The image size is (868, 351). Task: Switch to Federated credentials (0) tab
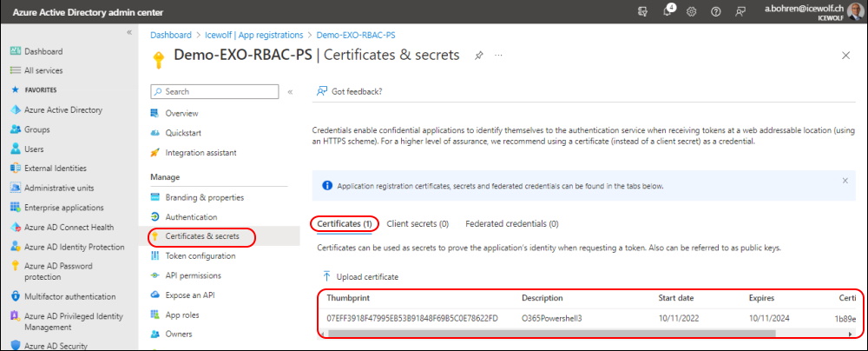(512, 224)
